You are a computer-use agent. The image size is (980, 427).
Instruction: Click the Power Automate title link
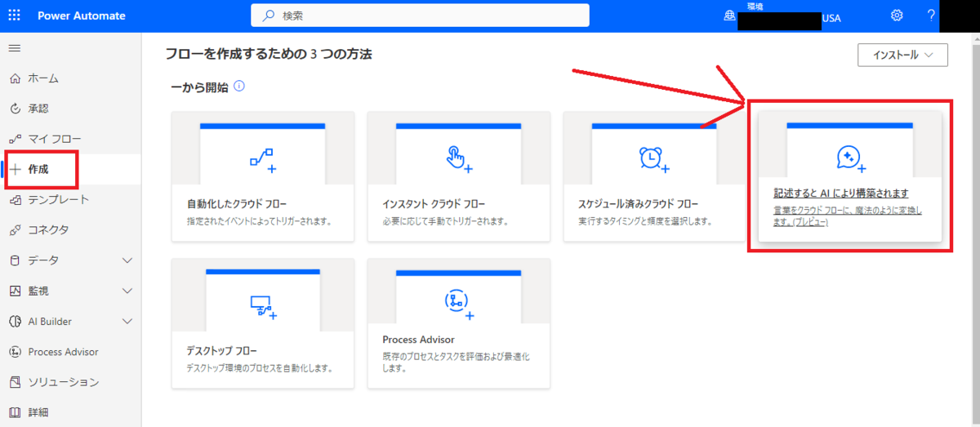pyautogui.click(x=82, y=16)
